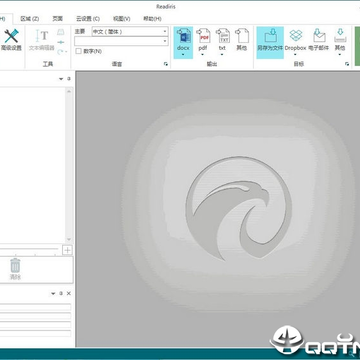Pin the upper left pages panel
The width and height of the screenshot is (360, 360).
coord(69,79)
